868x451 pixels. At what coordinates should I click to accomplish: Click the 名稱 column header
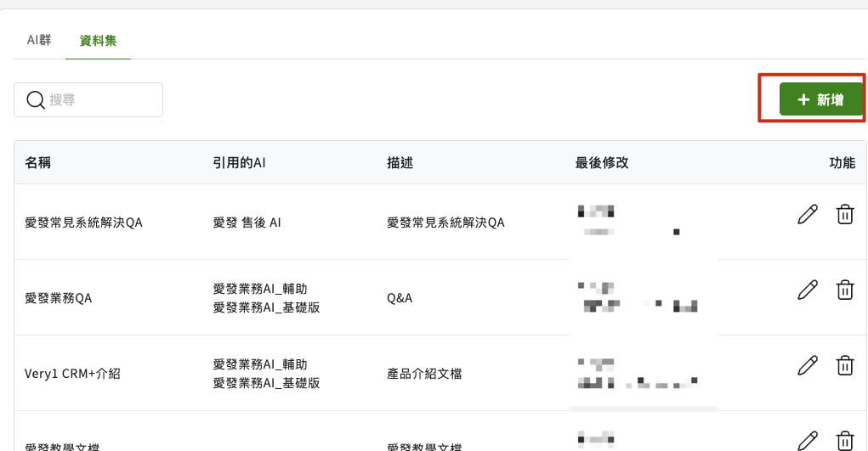click(x=37, y=163)
